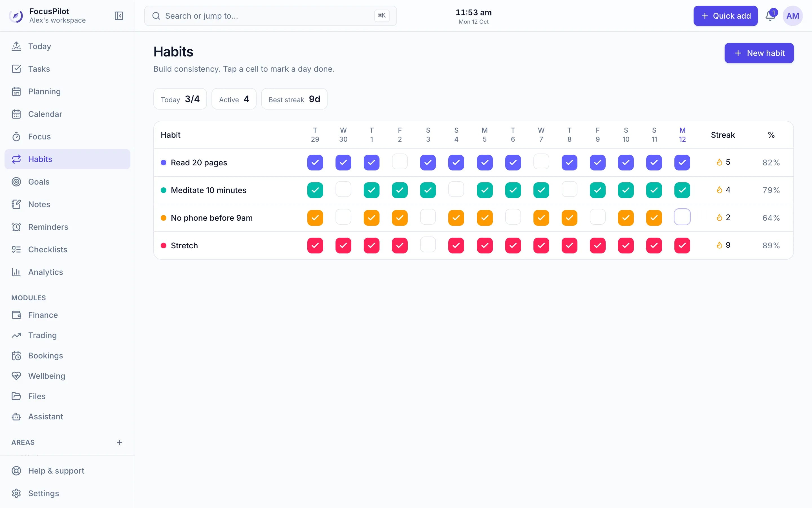Open the Finance module
The image size is (812, 508).
click(x=67, y=315)
